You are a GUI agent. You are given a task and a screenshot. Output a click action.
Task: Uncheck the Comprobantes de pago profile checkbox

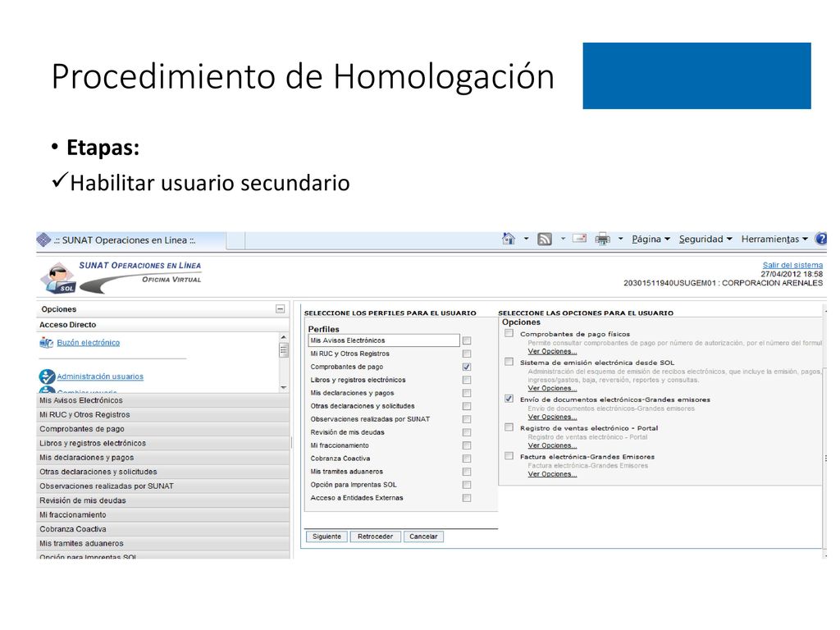click(467, 367)
